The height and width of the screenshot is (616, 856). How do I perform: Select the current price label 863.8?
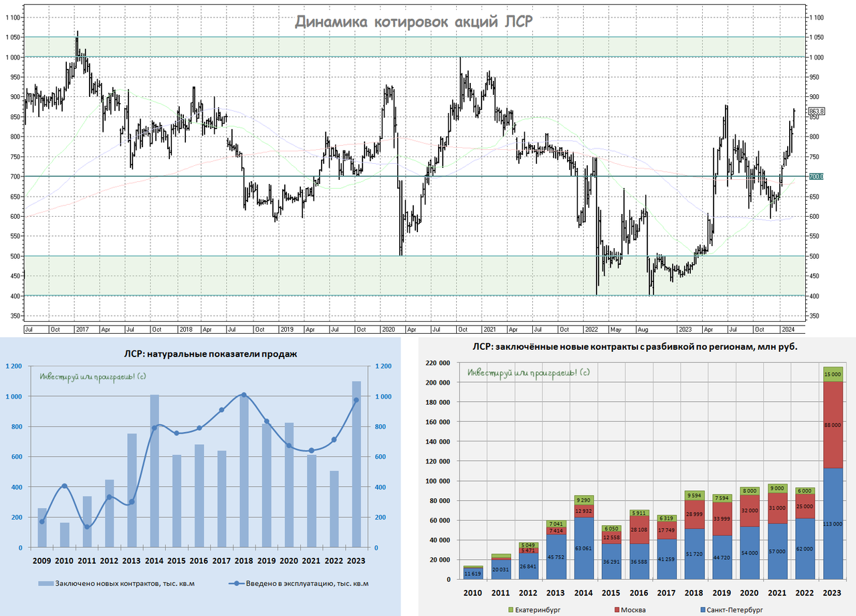tap(817, 112)
